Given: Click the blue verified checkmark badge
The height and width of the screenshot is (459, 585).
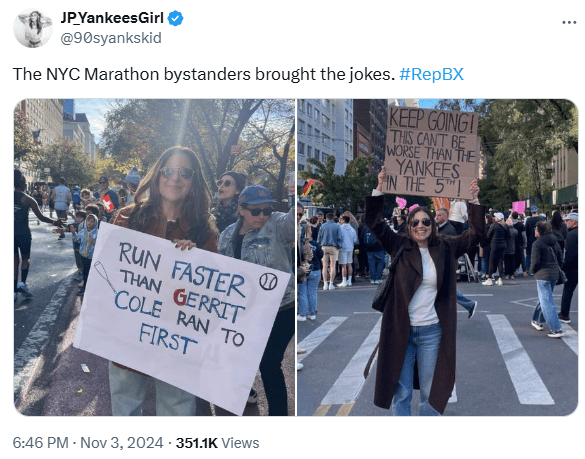Looking at the screenshot, I should coord(176,18).
